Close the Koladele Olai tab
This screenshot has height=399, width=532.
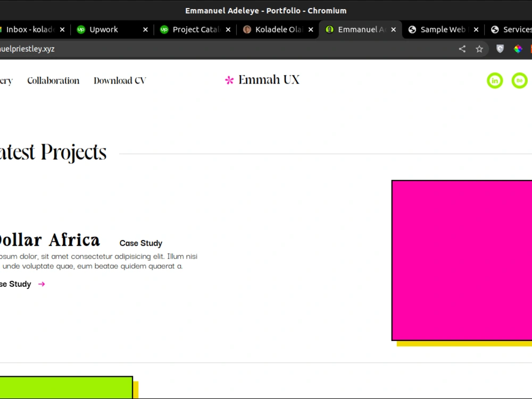tap(311, 29)
